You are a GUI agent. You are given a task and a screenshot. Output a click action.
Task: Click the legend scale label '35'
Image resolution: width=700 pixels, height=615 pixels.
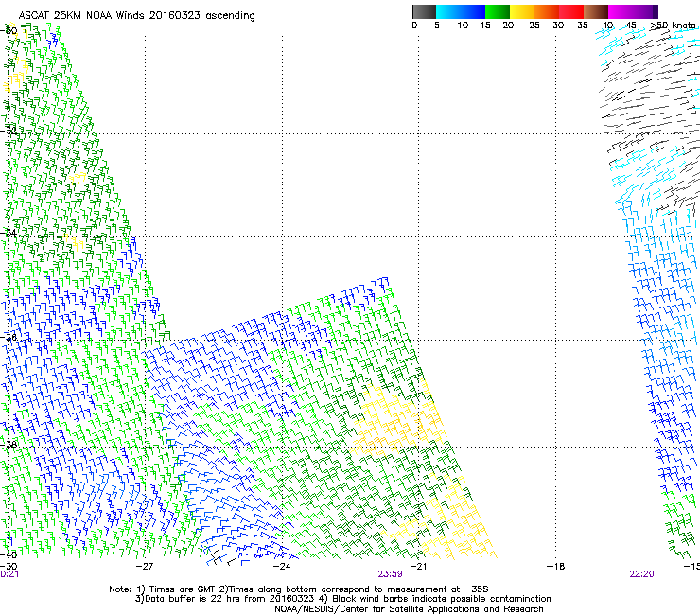[583, 26]
